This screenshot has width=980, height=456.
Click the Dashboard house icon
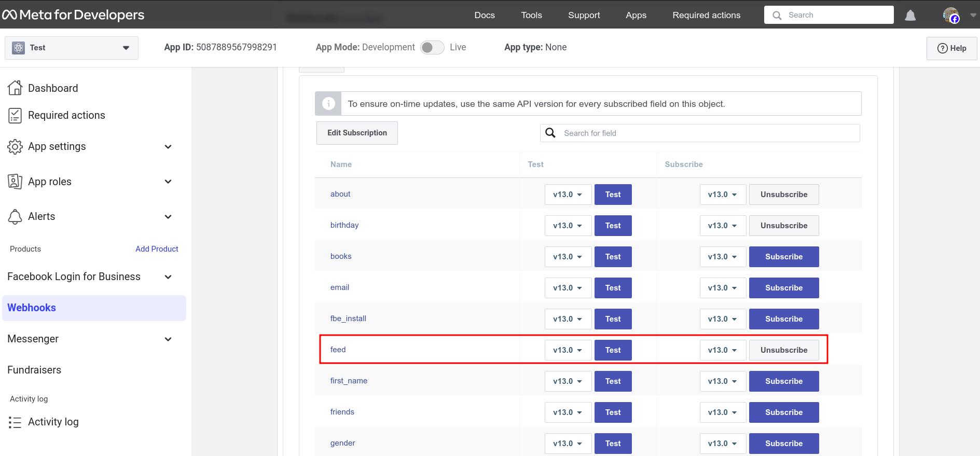pos(15,88)
